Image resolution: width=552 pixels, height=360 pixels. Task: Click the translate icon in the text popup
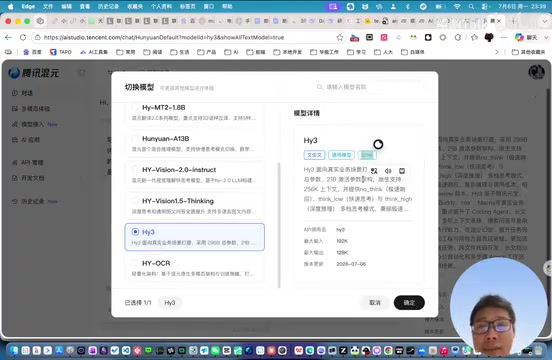pyautogui.click(x=374, y=171)
